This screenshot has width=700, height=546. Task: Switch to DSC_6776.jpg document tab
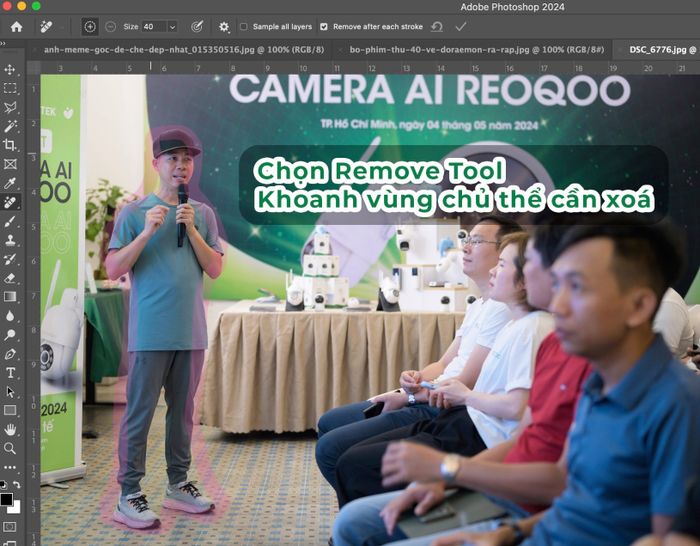coord(662,50)
